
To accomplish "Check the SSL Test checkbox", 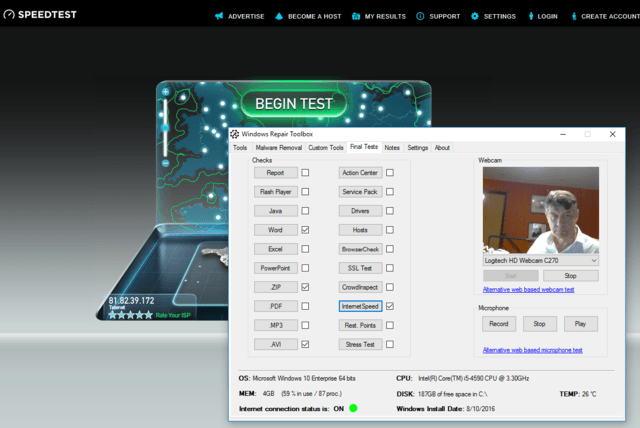I will [x=390, y=268].
